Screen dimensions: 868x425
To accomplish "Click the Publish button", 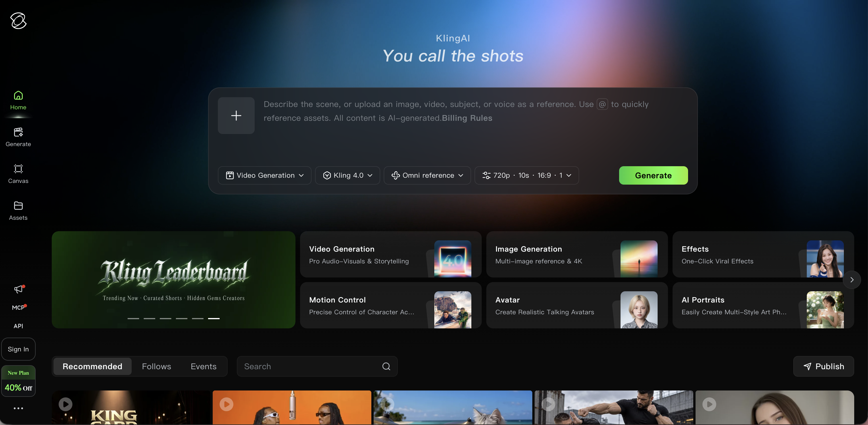I will 823,366.
